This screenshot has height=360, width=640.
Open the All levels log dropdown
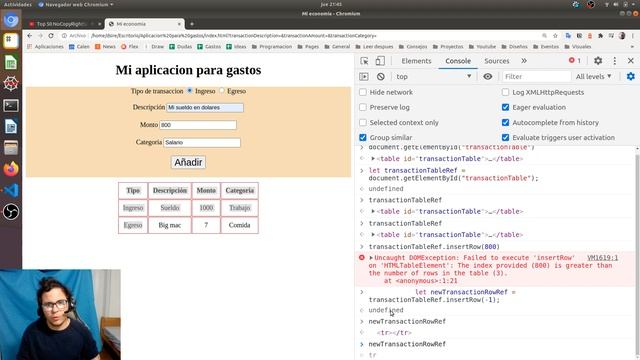593,76
